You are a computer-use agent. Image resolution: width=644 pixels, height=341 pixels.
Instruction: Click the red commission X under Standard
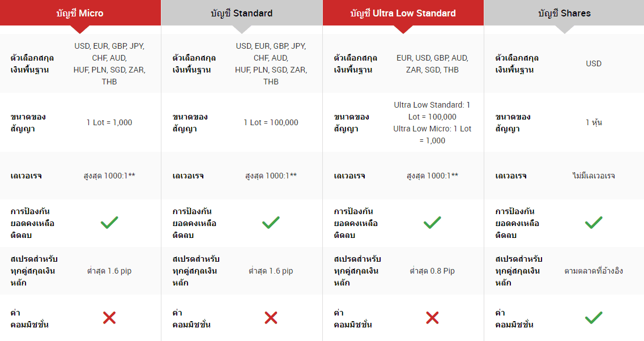pyautogui.click(x=271, y=318)
